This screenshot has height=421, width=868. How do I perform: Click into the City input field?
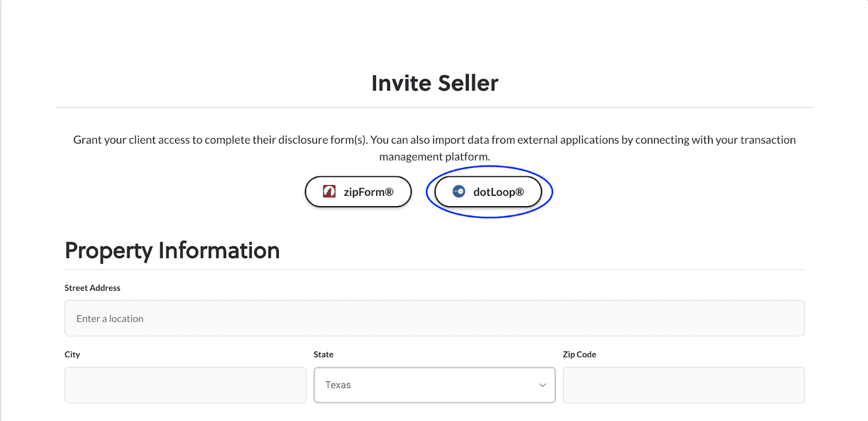coord(186,385)
